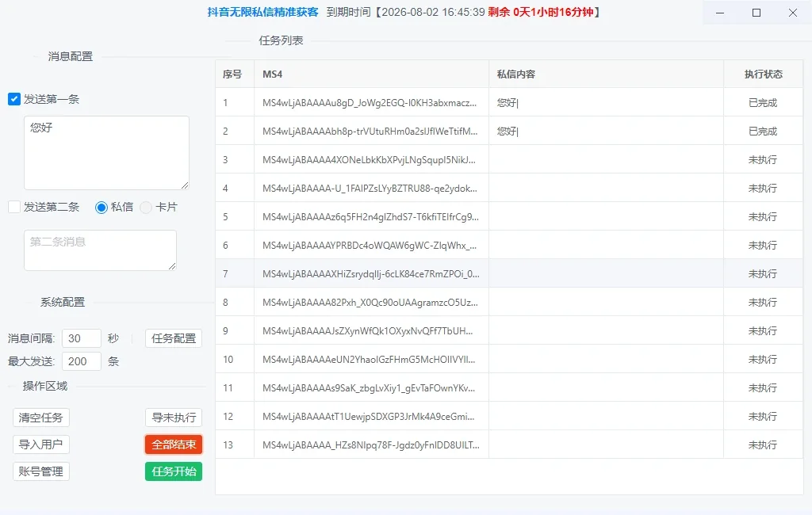Select the 卡片 radio option

tap(146, 207)
